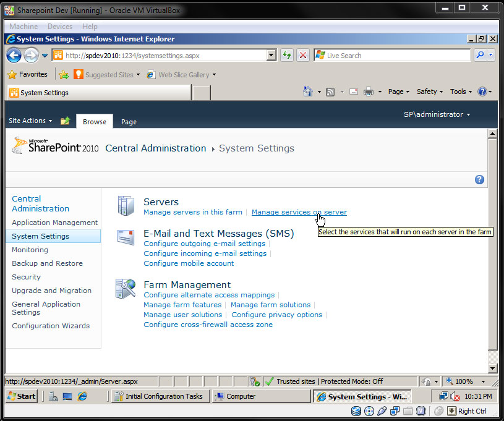The height and width of the screenshot is (421, 504).
Task: Open the Web Slice Gallery item
Action: point(181,75)
